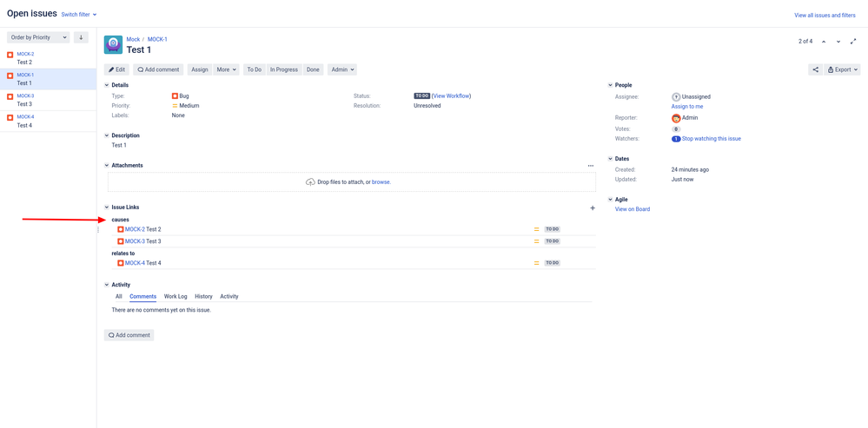Screen dimensions: 868x428
Task: Reverse sort order with arrow button
Action: [81, 37]
